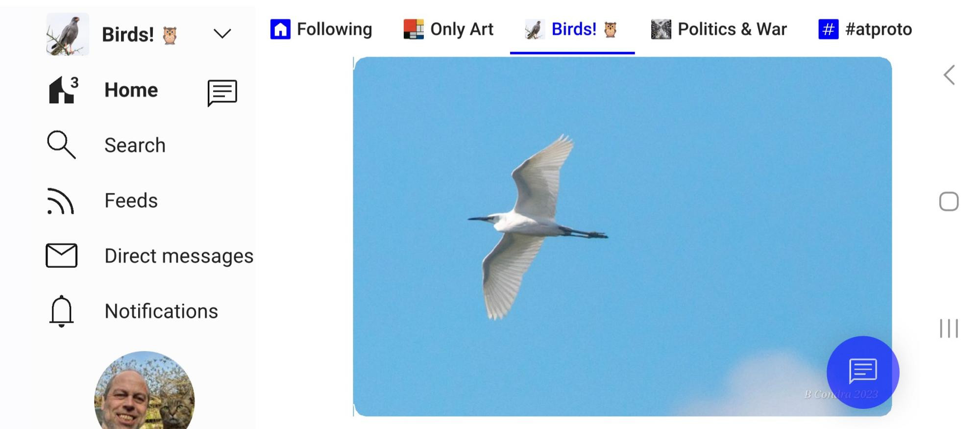This screenshot has width=980, height=429.
Task: Tap the Android back arrow
Action: pyautogui.click(x=949, y=75)
